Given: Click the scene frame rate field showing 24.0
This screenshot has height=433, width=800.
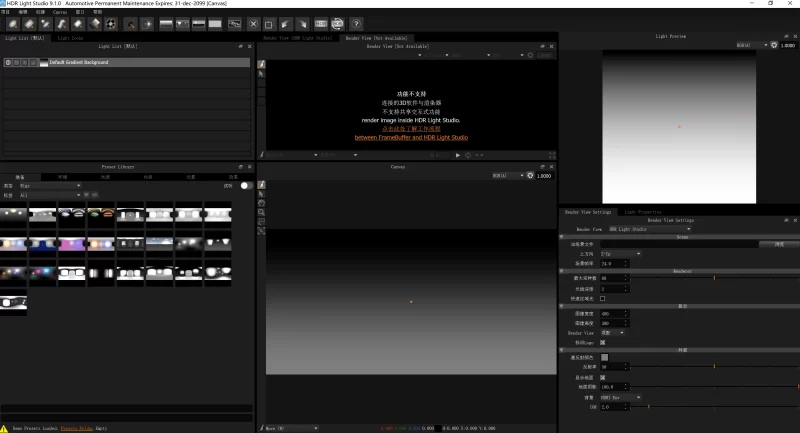Looking at the screenshot, I should [x=614, y=264].
